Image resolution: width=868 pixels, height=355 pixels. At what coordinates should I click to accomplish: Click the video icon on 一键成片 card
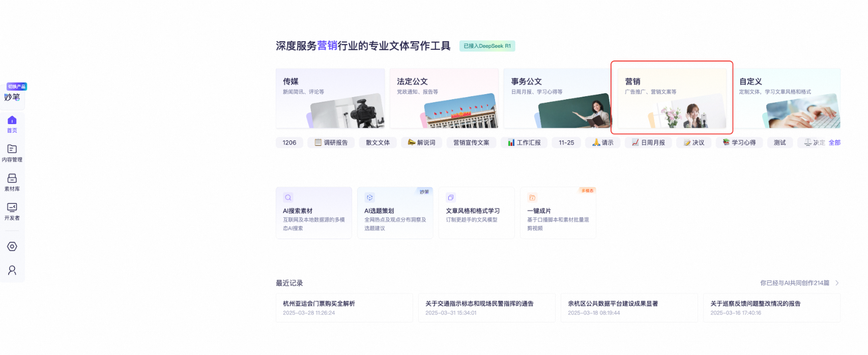pos(532,197)
